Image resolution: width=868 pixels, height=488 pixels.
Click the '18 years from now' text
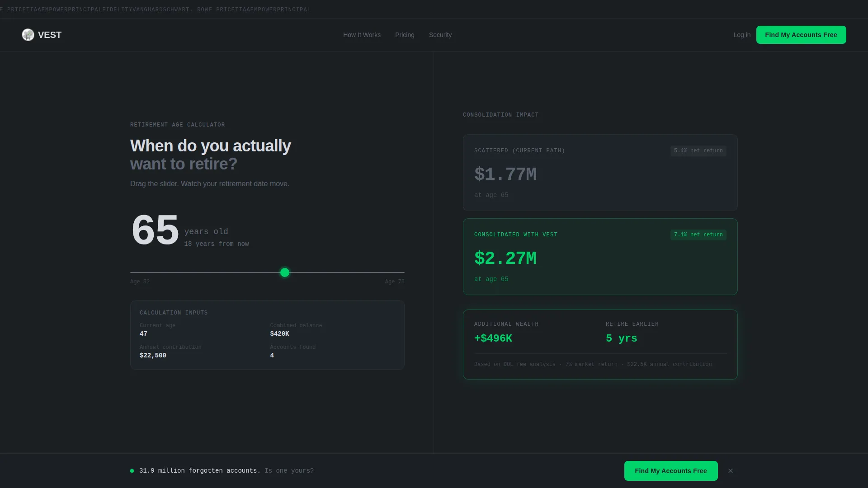pos(217,244)
